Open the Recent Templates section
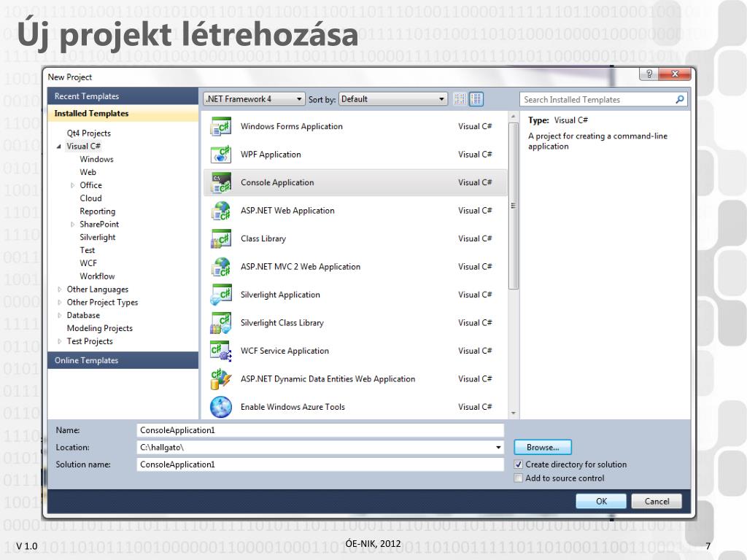This screenshot has width=747, height=560. point(123,96)
